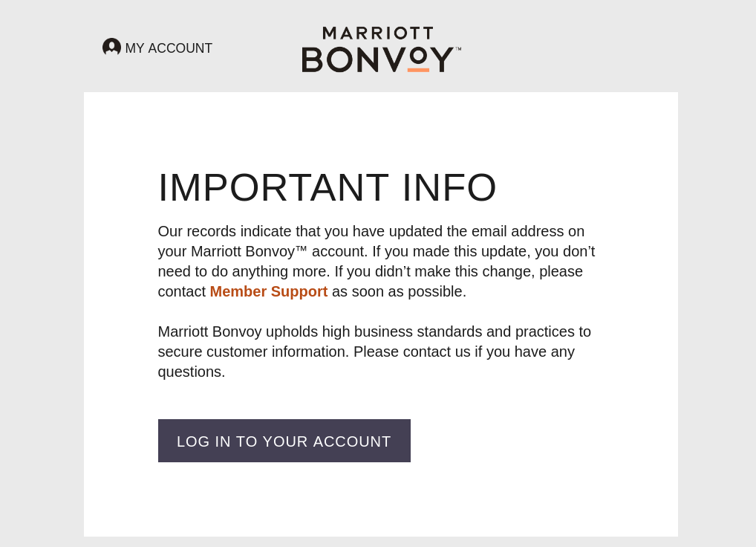This screenshot has width=756, height=547.
Task: Click the MARRIOTT wordmark in the logo
Action: pos(378,33)
